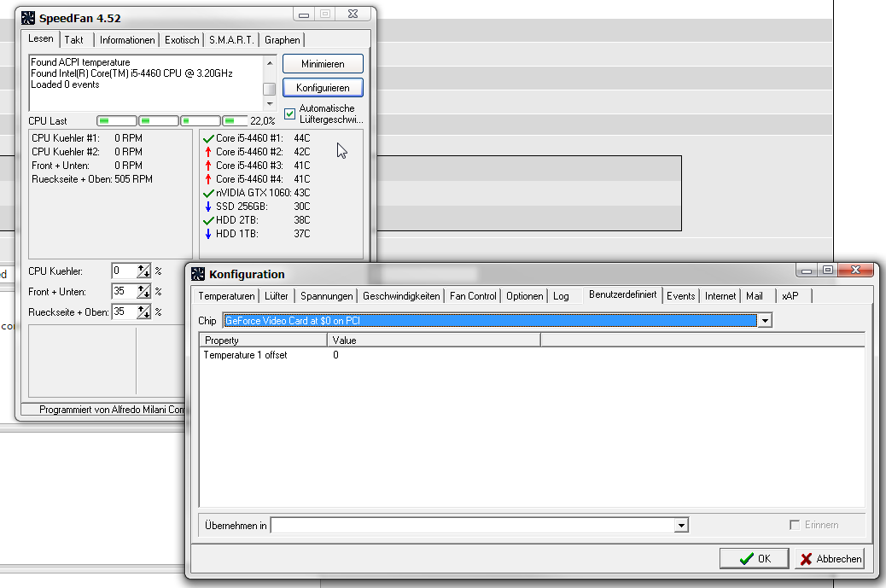Click the Übernehmen in text field
Viewport: 886px width, 588px height.
pyautogui.click(x=473, y=526)
